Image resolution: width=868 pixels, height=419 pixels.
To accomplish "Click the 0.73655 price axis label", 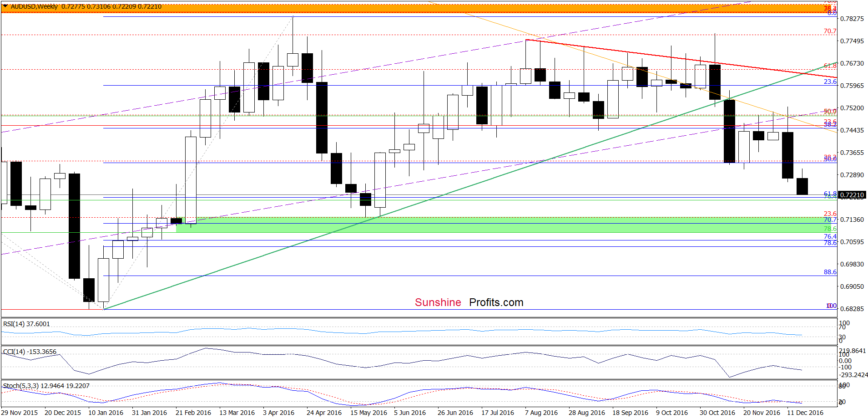I will 852,153.
